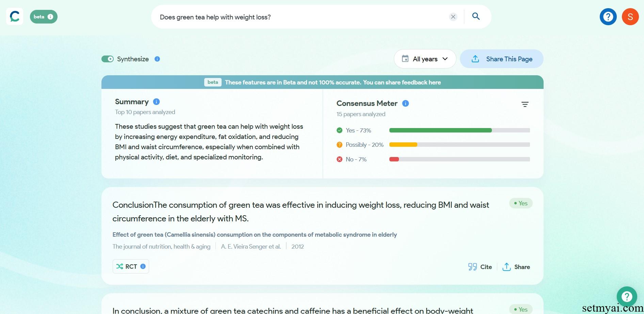Click in the search input field
Image resolution: width=644 pixels, height=314 pixels.
click(301, 17)
